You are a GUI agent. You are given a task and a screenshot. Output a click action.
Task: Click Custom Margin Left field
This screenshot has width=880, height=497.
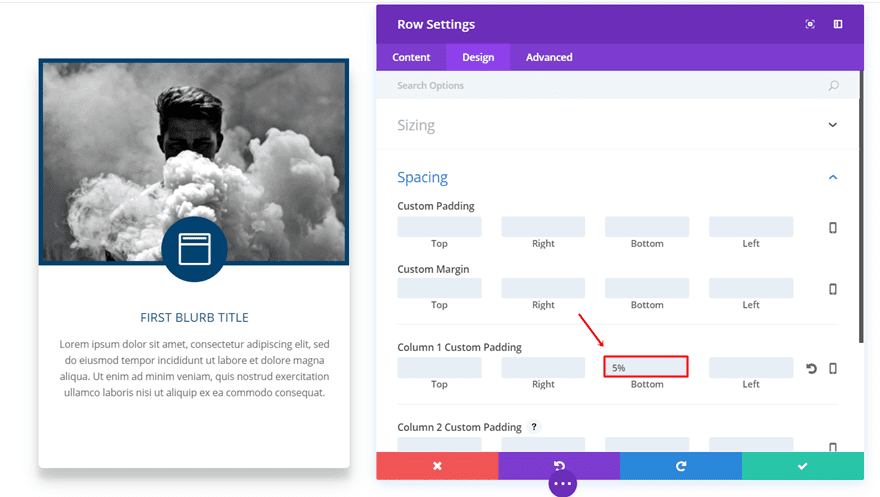[x=751, y=288]
